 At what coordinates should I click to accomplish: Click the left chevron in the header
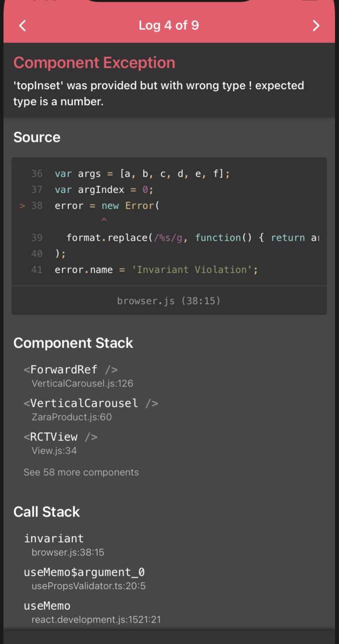[x=22, y=25]
